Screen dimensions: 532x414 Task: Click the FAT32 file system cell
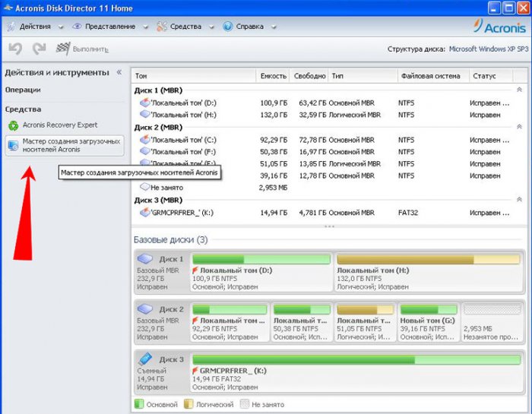click(408, 213)
